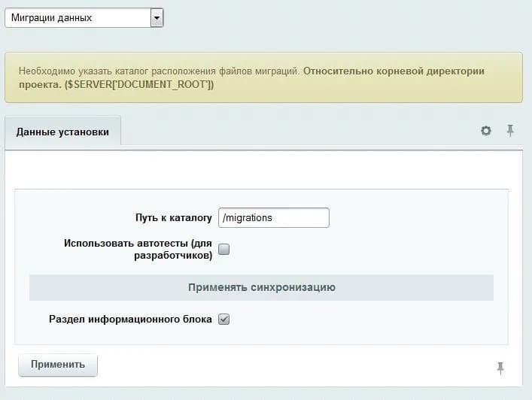Viewport: 532px width, 400px height.
Task: Enable the Использовать автотесты checkbox
Action: click(x=224, y=249)
